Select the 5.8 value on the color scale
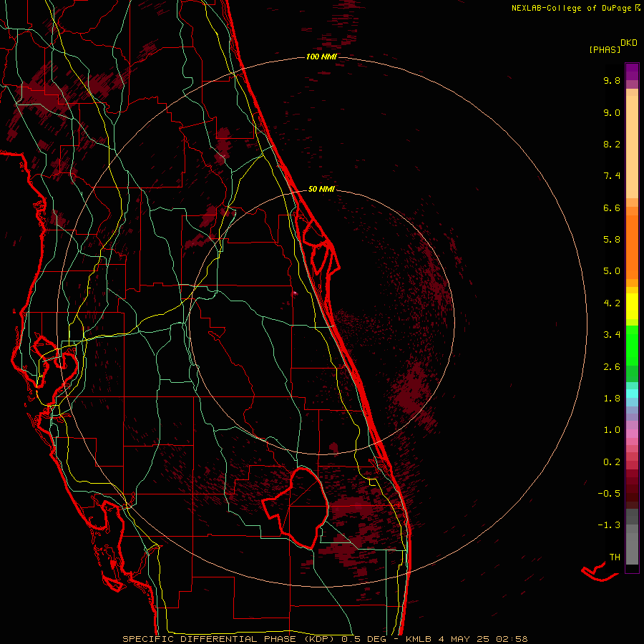 [x=612, y=240]
